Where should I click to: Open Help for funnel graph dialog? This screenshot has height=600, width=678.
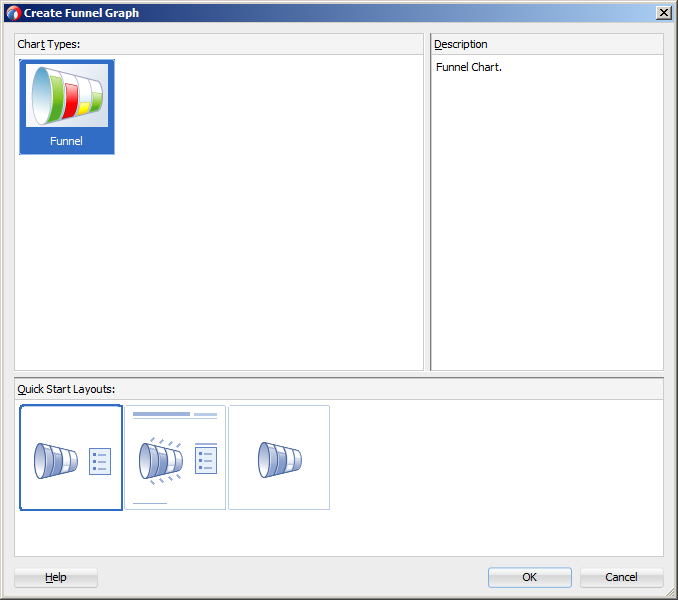click(56, 577)
